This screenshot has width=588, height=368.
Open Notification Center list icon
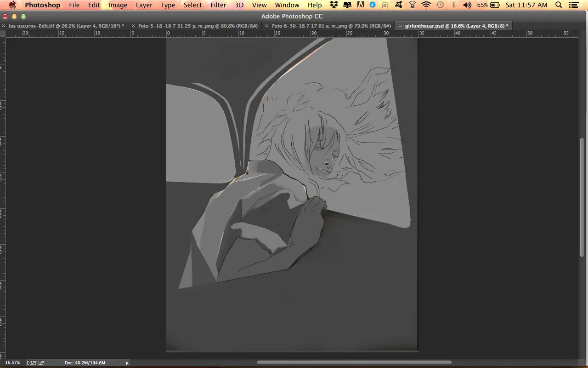tap(574, 5)
